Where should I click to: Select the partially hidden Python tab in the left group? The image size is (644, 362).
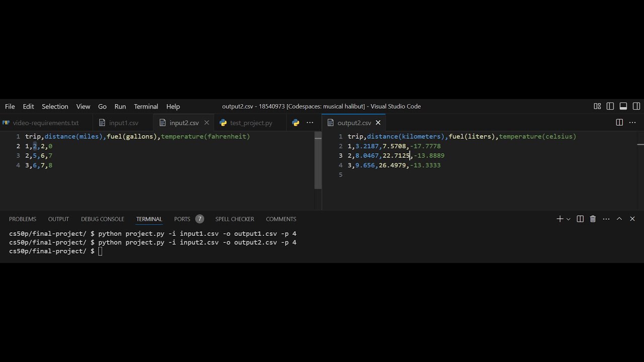pyautogui.click(x=296, y=123)
